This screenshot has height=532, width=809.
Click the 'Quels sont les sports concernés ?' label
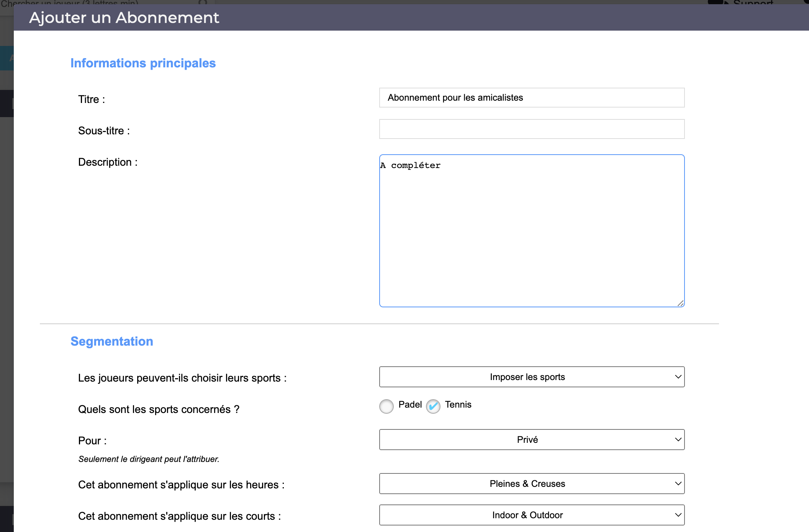click(x=159, y=410)
